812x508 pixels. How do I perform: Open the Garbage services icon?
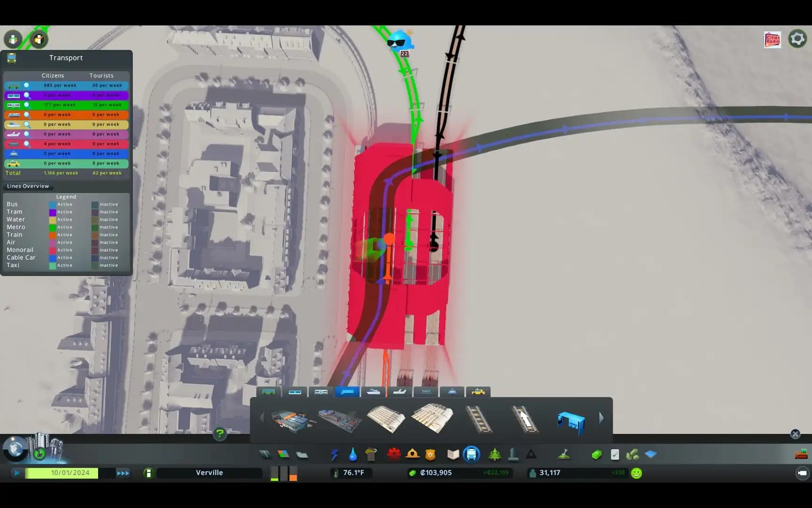[x=371, y=454]
